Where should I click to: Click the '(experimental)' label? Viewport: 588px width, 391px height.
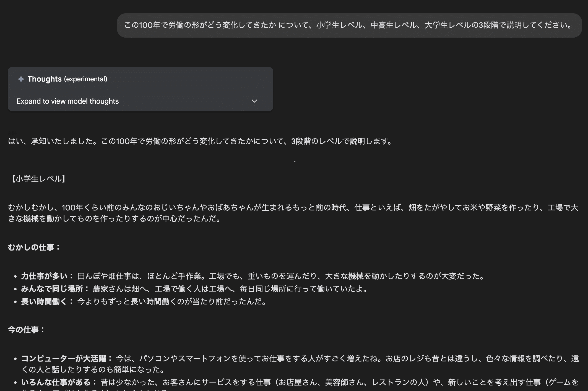tap(86, 79)
